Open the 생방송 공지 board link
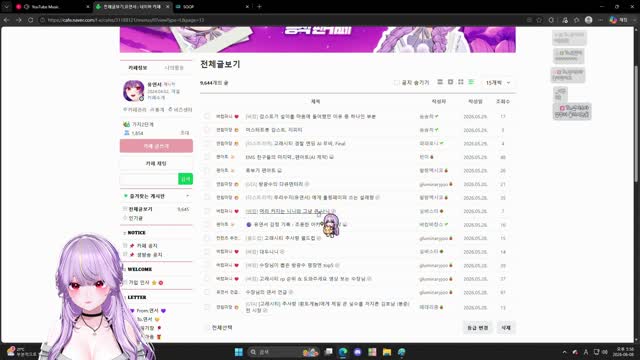This screenshot has height=360, width=640. [x=149, y=255]
